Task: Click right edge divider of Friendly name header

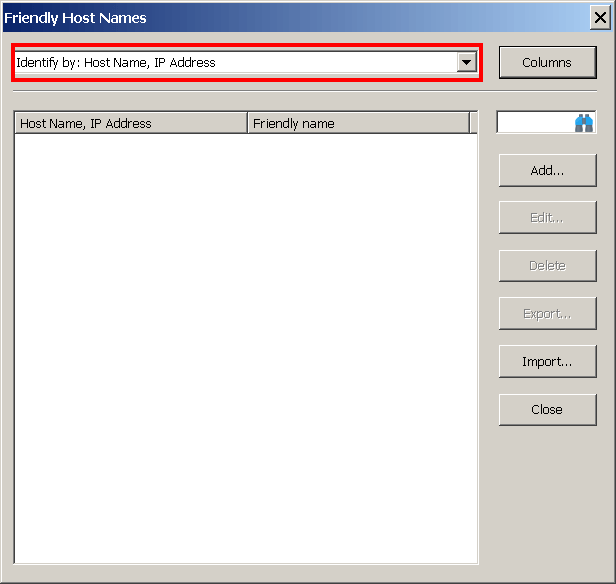Action: 469,123
